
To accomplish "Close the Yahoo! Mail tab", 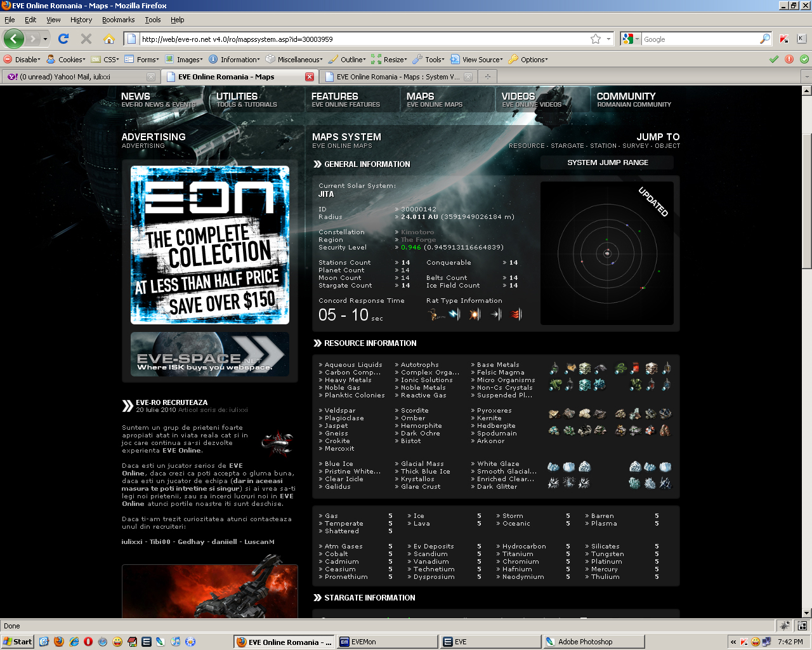I will point(151,77).
